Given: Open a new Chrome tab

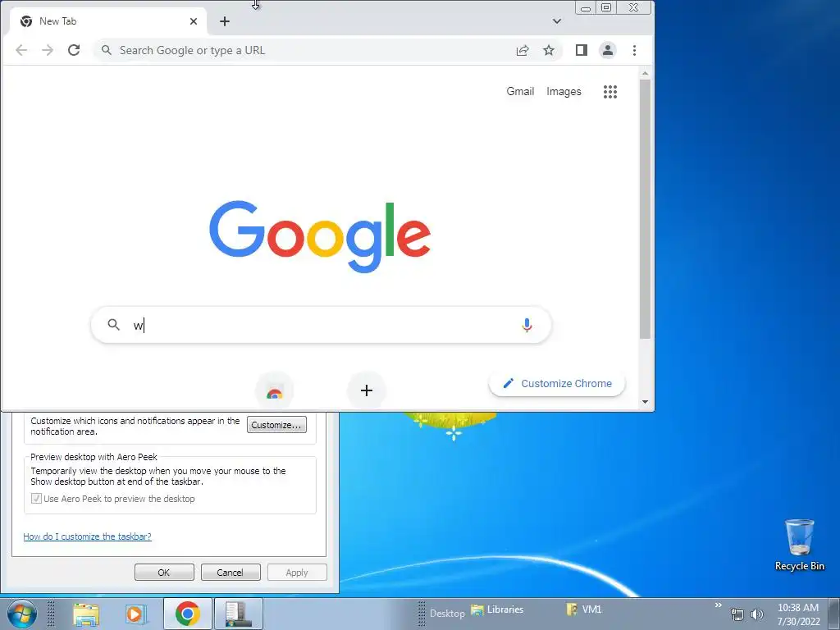Looking at the screenshot, I should (225, 21).
